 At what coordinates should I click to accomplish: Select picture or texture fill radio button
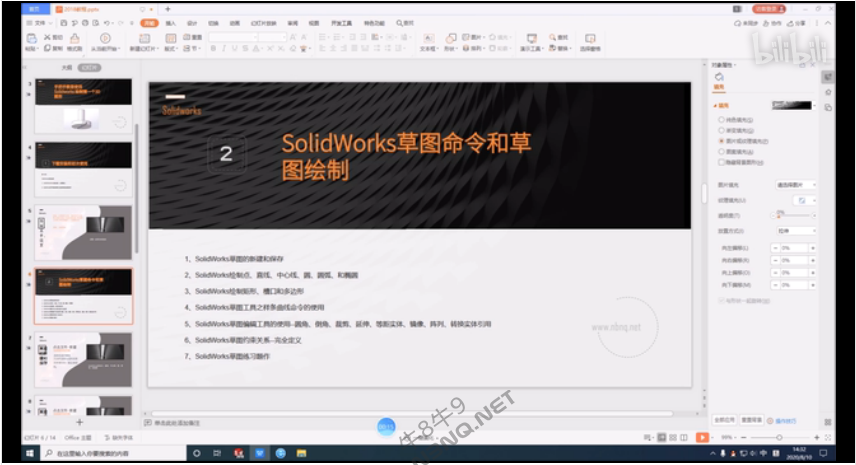point(721,141)
